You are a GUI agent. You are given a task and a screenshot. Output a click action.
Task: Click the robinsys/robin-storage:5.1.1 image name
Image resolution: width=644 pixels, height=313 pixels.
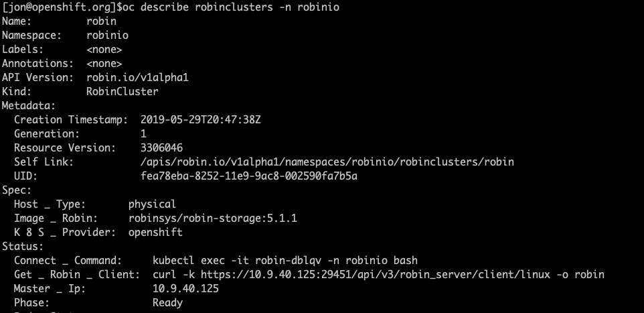pos(212,218)
